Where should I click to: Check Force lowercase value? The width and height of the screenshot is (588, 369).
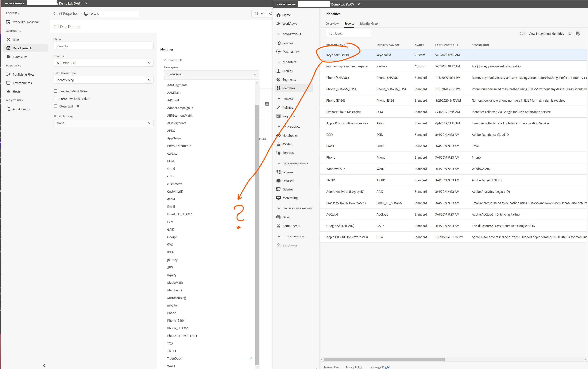pos(55,99)
